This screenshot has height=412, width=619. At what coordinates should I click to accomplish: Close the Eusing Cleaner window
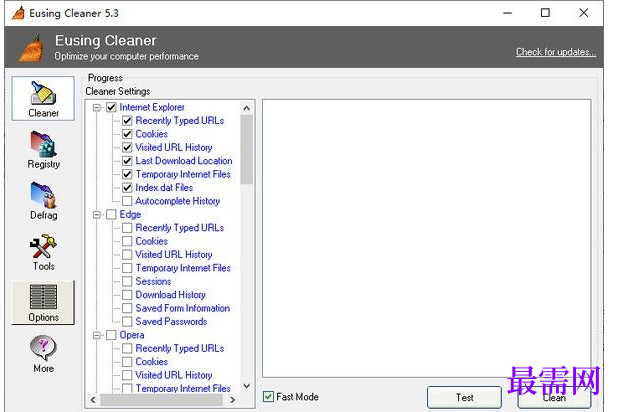[x=583, y=13]
